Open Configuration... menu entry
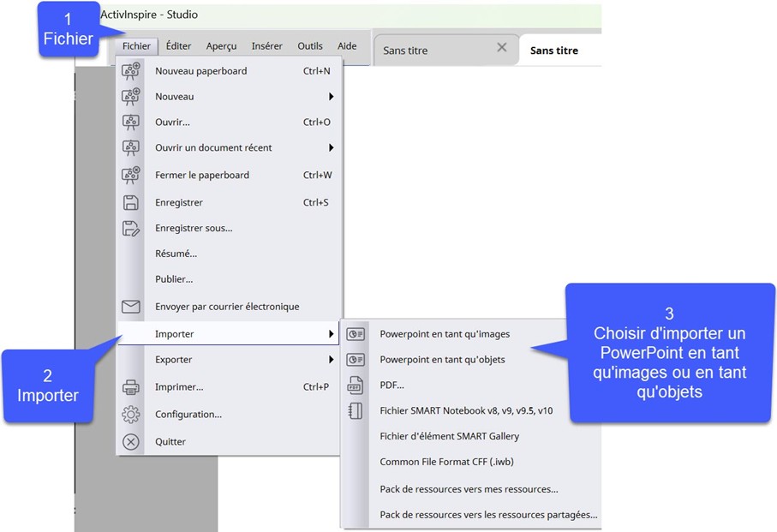This screenshot has height=532, width=777. click(x=230, y=414)
